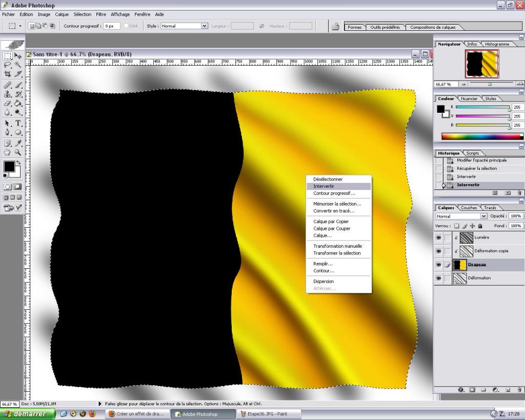Screen dimensions: 525x420
Task: Add a layer mask in Layers panel
Action: (472, 390)
